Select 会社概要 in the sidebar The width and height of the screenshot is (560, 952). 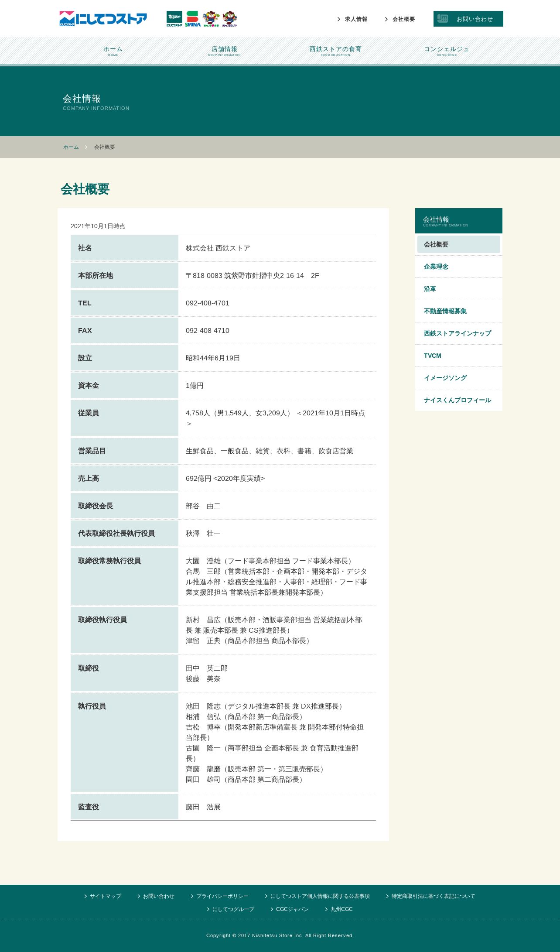click(459, 244)
